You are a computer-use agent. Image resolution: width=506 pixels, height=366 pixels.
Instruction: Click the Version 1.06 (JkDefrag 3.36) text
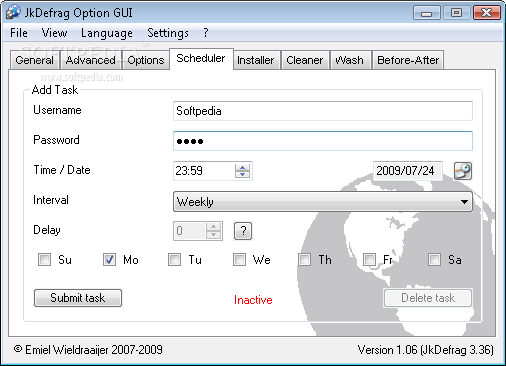pos(425,350)
